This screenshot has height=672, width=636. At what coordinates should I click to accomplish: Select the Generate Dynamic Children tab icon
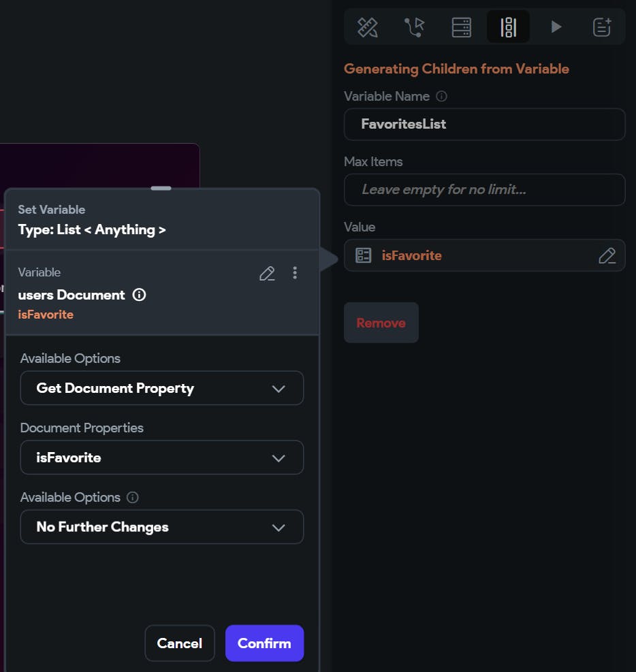coord(508,27)
